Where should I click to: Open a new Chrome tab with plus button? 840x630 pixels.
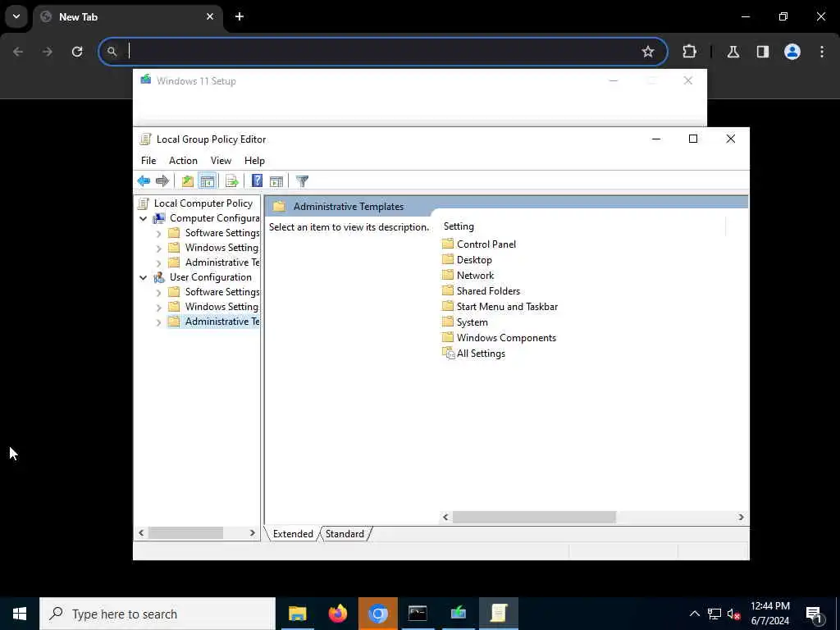(240, 16)
